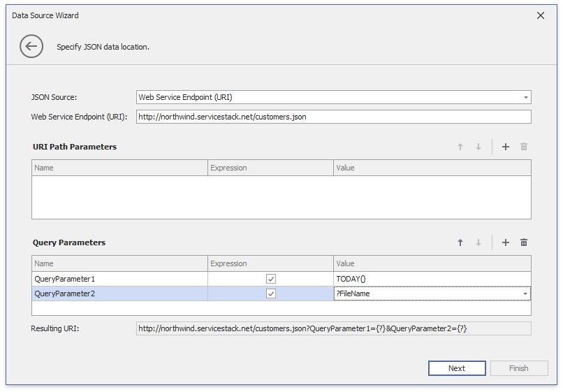
Task: Delete the selected URI path parameter
Action: 524,147
